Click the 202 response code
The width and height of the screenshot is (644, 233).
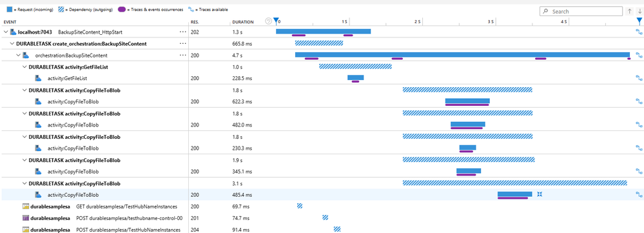pyautogui.click(x=195, y=32)
